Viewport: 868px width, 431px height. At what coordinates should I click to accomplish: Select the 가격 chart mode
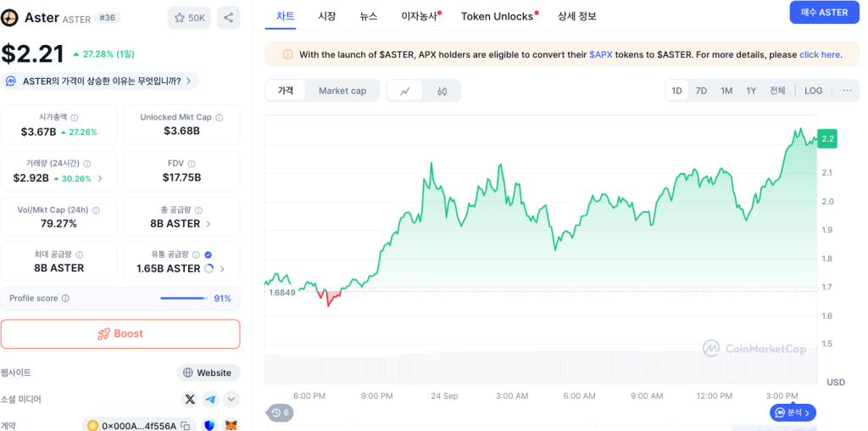(x=286, y=91)
